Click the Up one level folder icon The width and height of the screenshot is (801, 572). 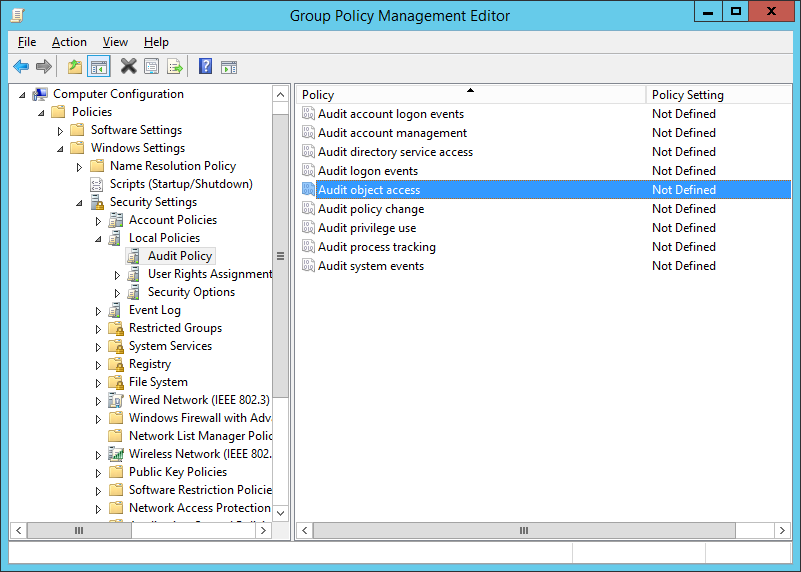(75, 66)
